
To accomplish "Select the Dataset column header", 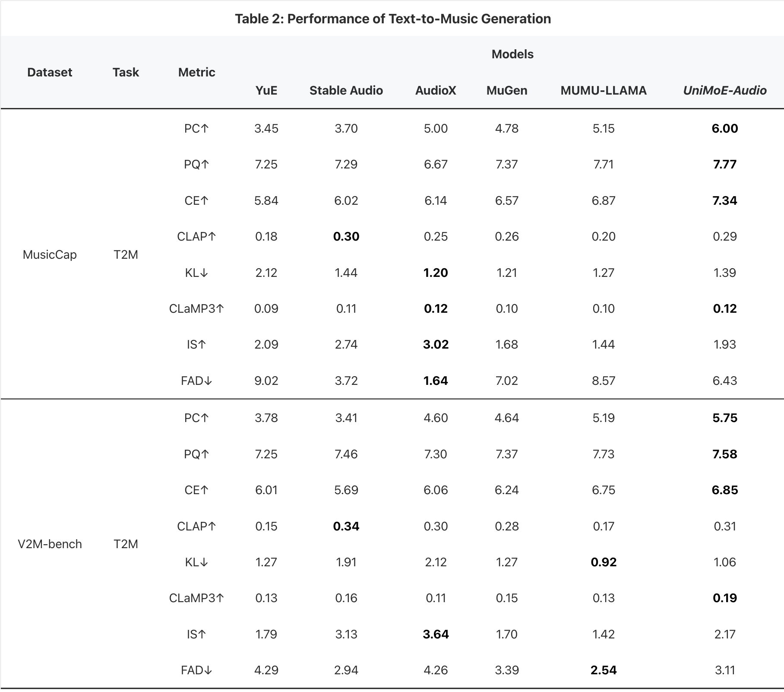I will click(50, 72).
